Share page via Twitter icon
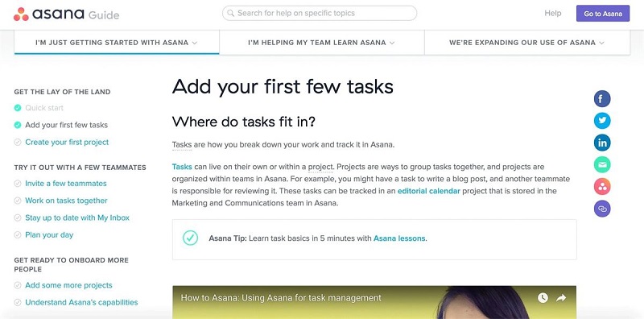644x319 pixels. tap(602, 121)
